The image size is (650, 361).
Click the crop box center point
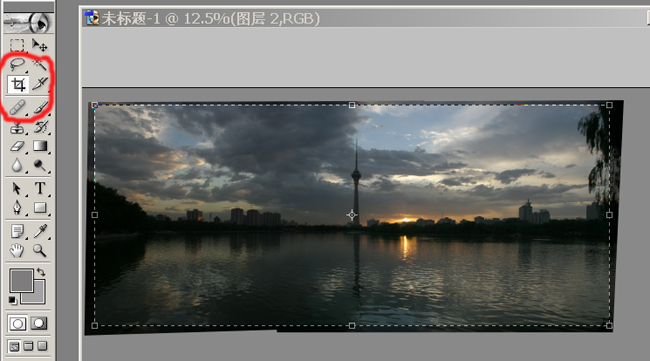352,215
